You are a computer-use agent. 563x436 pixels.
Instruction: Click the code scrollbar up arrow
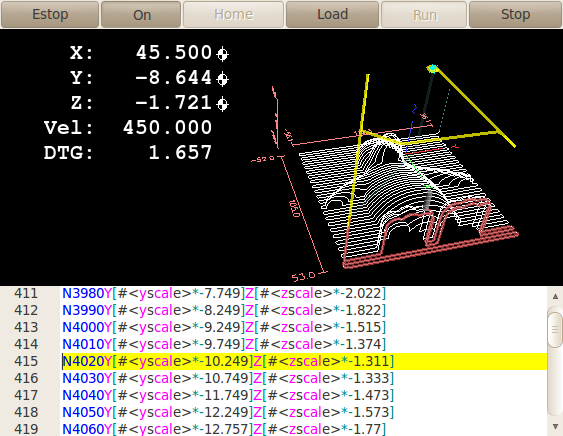(555, 296)
